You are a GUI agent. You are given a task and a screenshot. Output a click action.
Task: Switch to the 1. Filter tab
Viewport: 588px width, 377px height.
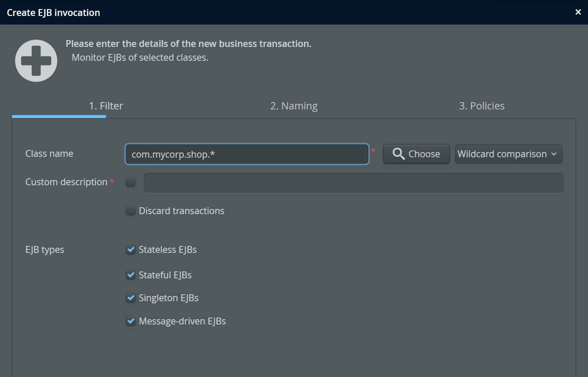click(106, 106)
